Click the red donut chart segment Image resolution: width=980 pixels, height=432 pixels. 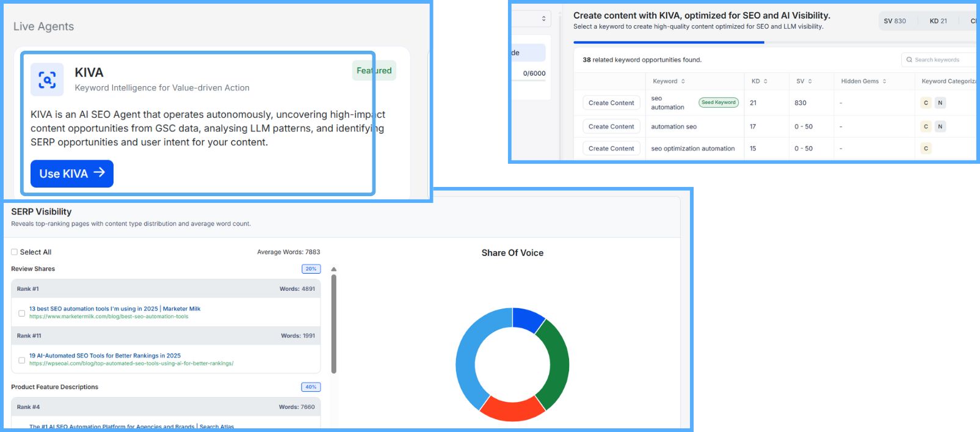point(512,411)
